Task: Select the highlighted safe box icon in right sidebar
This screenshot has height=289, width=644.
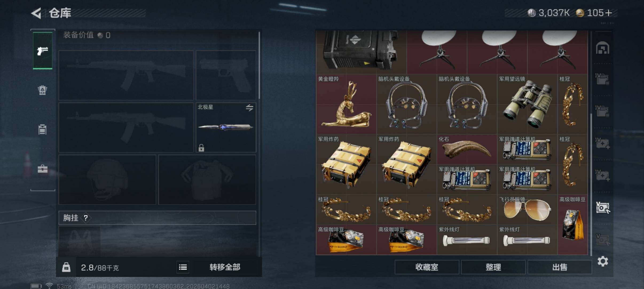Action: pos(603,207)
